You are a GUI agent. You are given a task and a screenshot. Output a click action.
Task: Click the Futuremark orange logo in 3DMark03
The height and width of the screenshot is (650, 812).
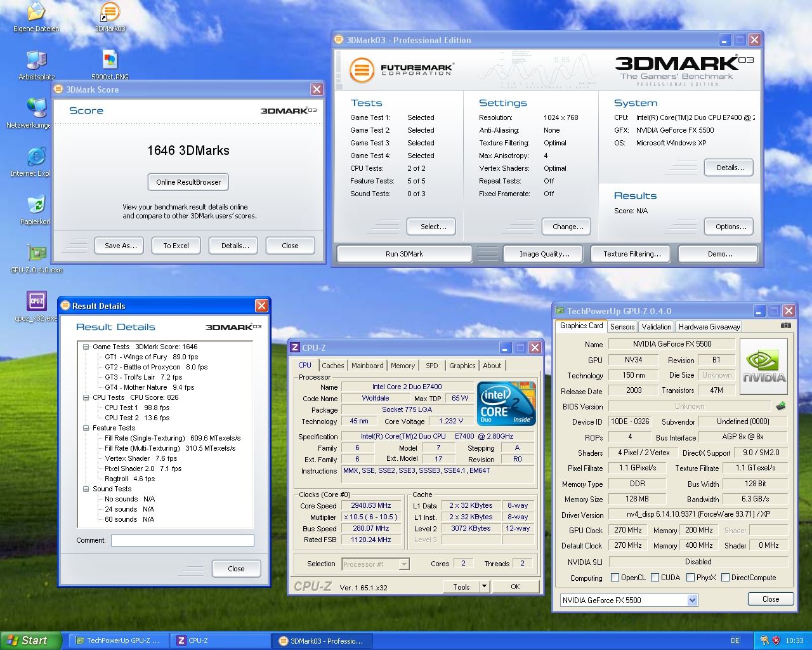362,69
